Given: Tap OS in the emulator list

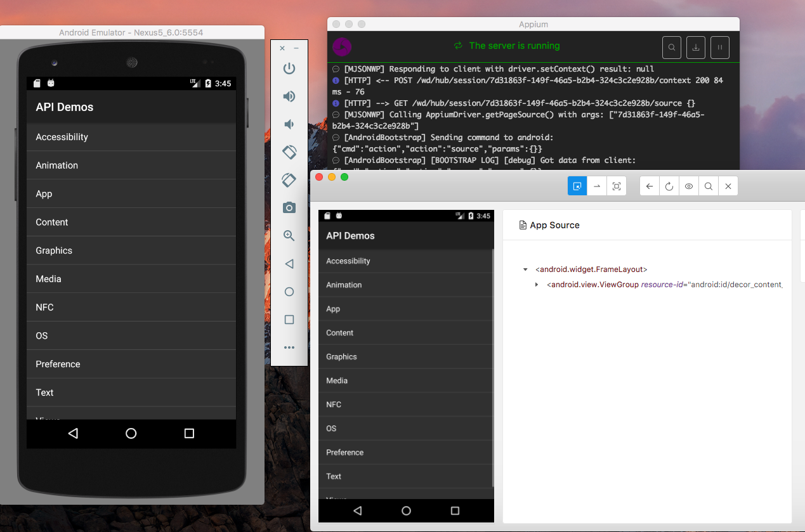Looking at the screenshot, I should tap(131, 335).
